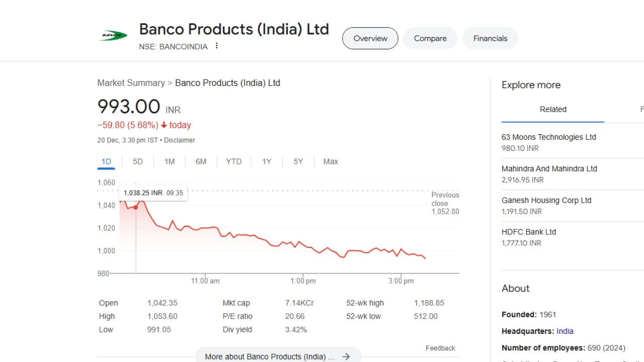Switch chart to 5D range
The height and width of the screenshot is (362, 644).
tap(138, 161)
